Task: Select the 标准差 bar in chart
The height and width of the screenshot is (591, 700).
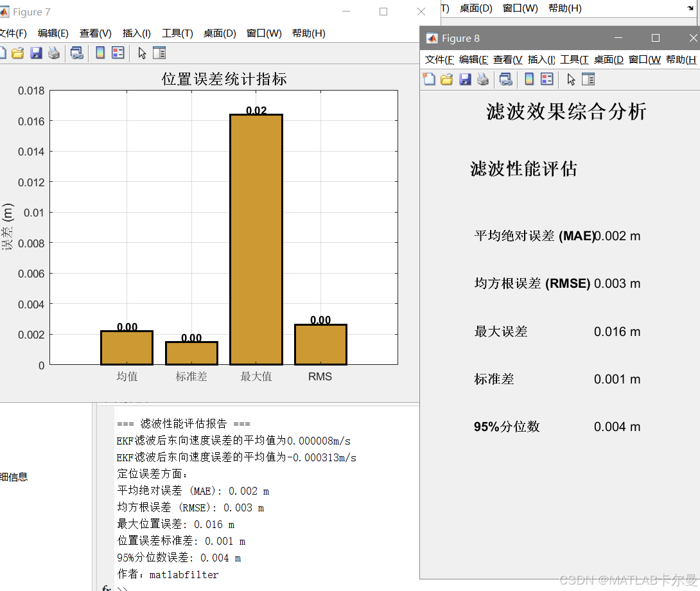Action: (x=191, y=353)
